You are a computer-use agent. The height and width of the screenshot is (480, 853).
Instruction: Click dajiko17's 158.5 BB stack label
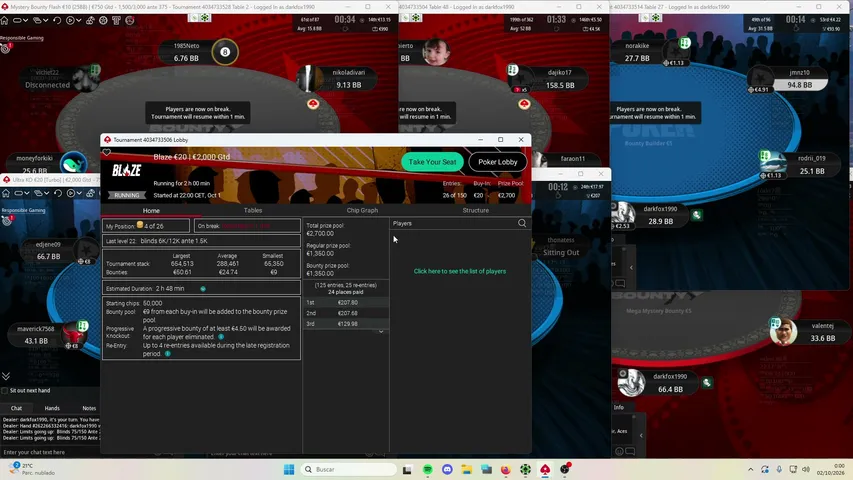click(560, 85)
